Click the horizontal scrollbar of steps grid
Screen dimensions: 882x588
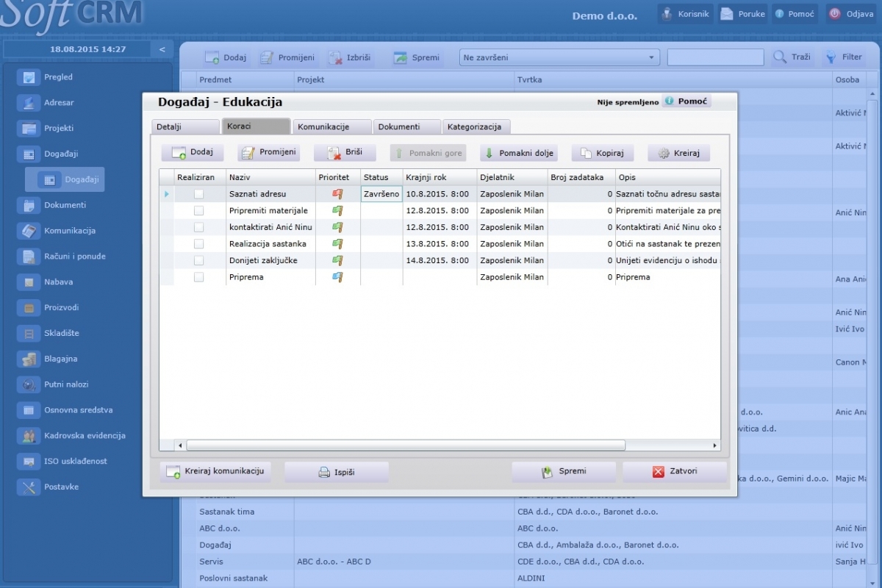click(405, 445)
